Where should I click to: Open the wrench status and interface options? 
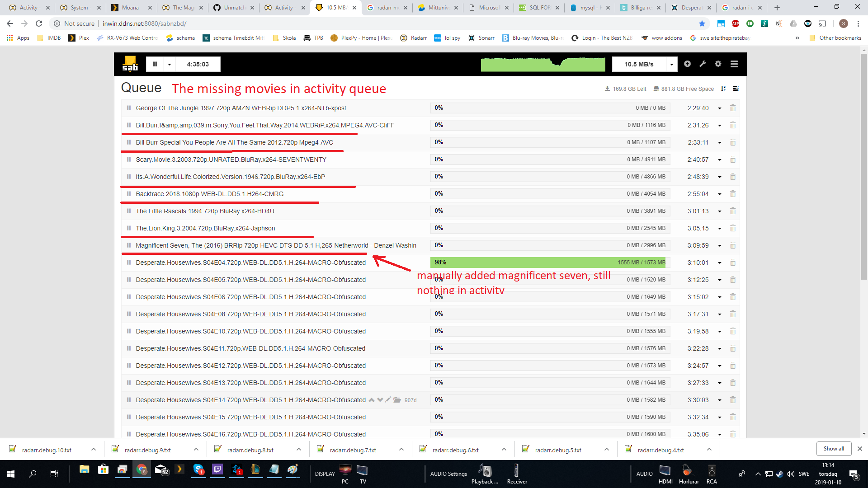703,64
